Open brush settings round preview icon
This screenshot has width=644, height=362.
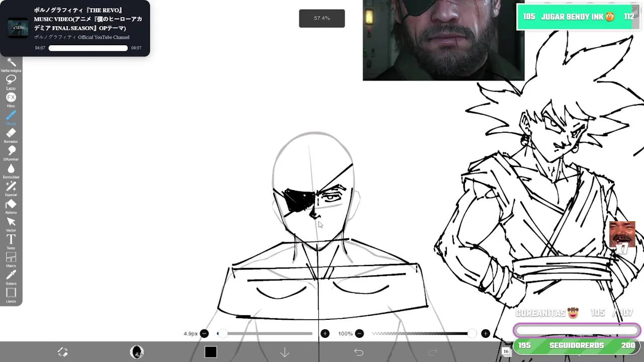coord(137,352)
